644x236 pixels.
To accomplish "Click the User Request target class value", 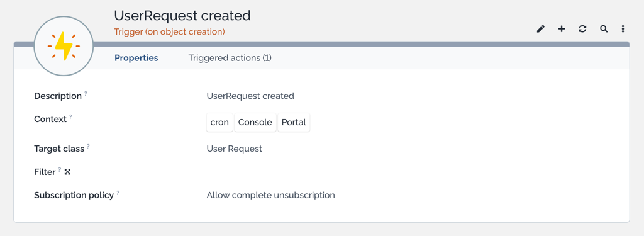I will pyautogui.click(x=235, y=149).
